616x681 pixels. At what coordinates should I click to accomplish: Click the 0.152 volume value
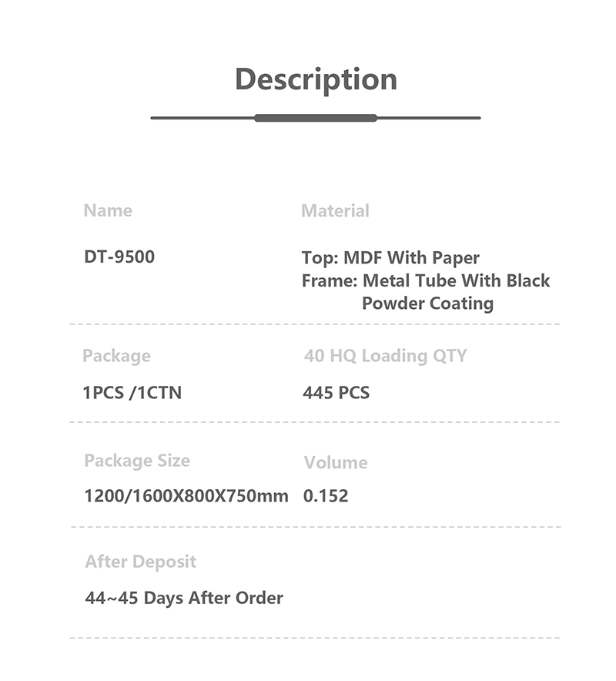click(x=326, y=495)
